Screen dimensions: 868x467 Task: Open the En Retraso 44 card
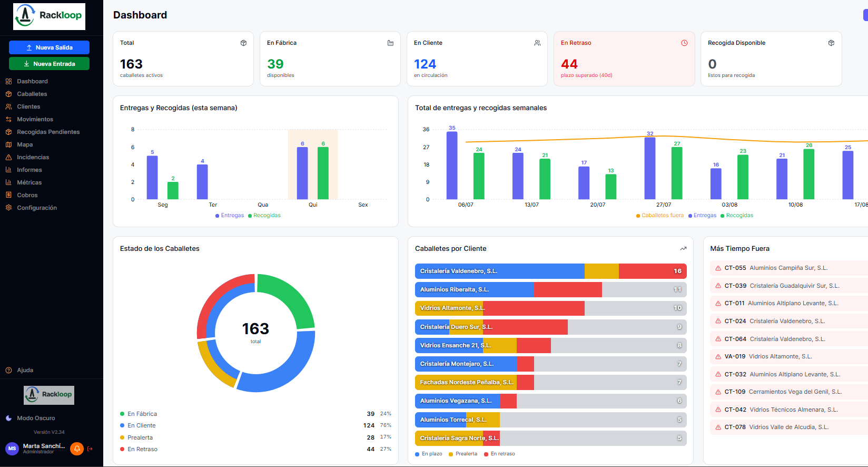click(x=624, y=59)
